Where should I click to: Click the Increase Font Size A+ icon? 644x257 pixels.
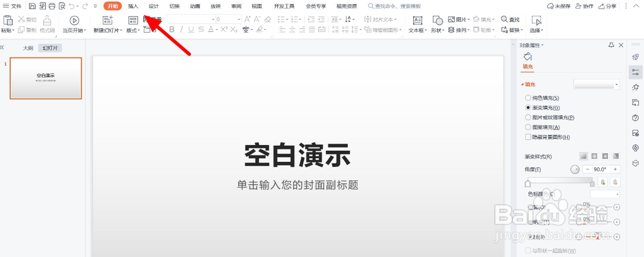247,19
